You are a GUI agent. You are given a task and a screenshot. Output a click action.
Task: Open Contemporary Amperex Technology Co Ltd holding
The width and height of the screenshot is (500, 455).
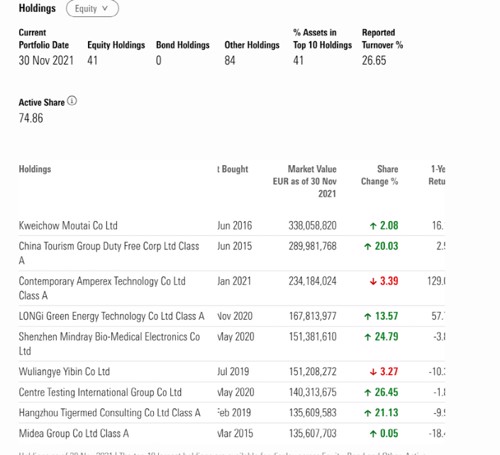pyautogui.click(x=102, y=288)
